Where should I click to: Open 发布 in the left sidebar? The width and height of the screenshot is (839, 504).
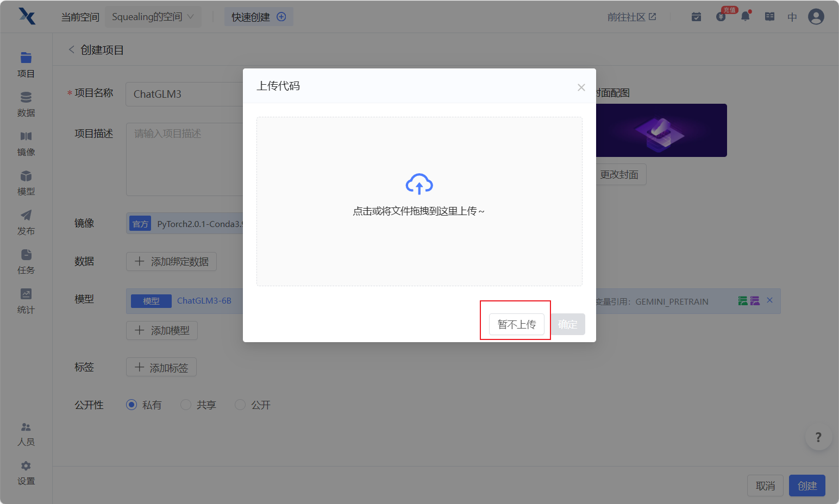(26, 222)
